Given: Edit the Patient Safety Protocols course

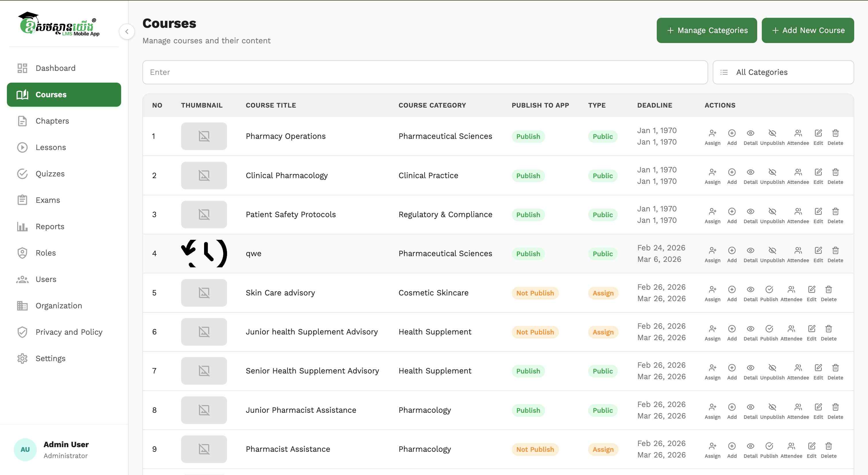Looking at the screenshot, I should click(818, 211).
